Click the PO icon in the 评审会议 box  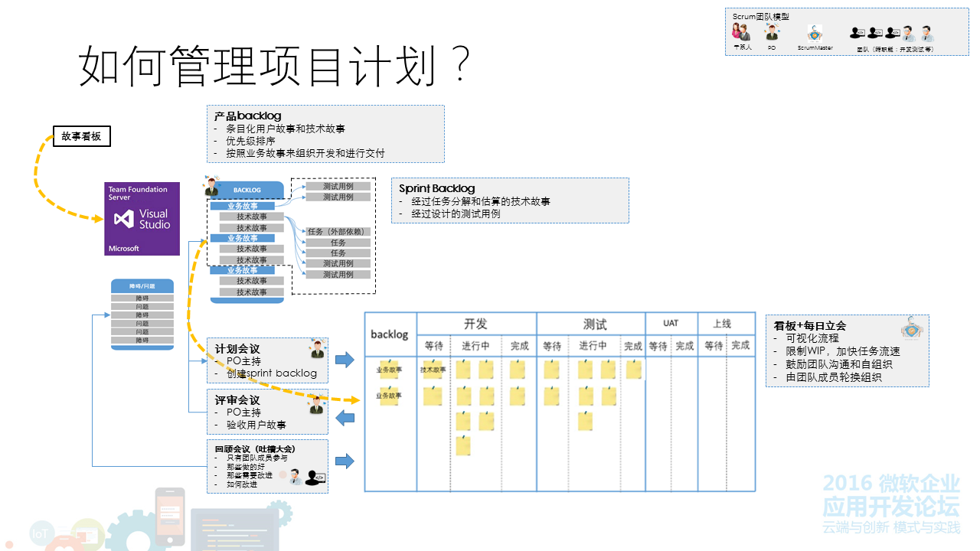pos(315,406)
